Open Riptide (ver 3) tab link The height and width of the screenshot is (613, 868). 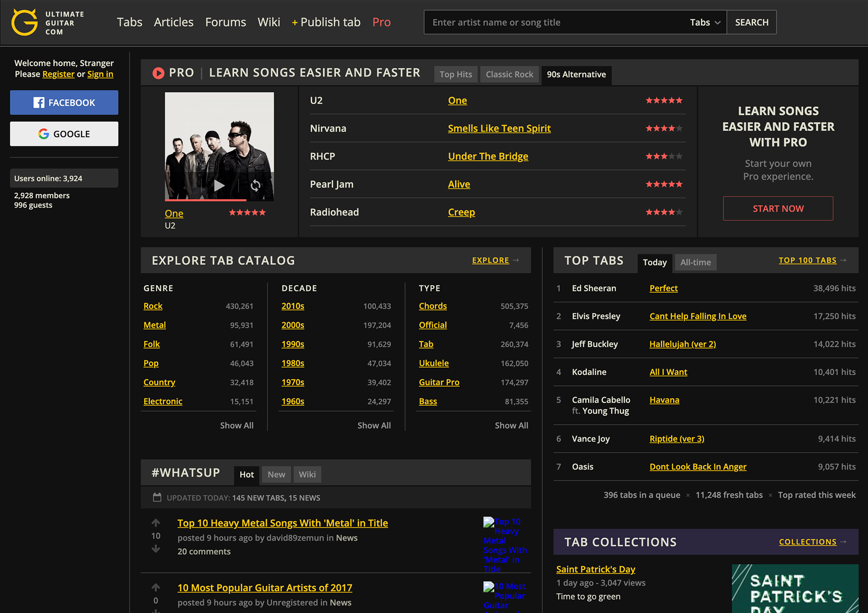coord(677,438)
